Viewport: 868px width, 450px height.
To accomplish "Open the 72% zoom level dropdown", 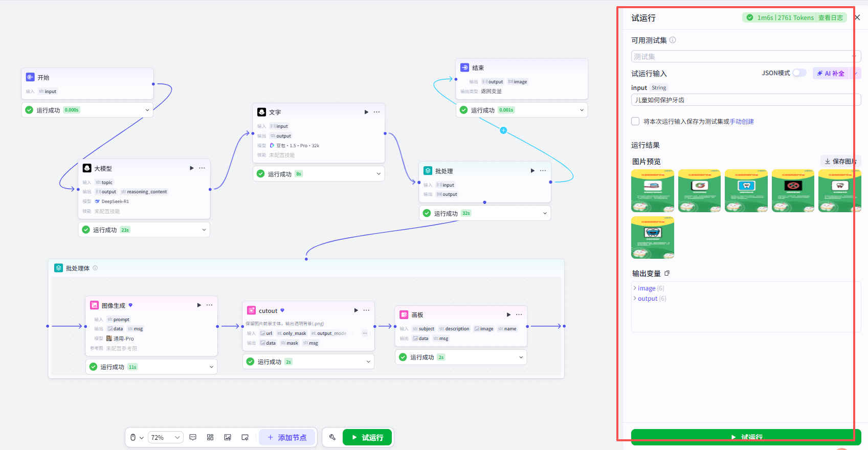I will 166,437.
